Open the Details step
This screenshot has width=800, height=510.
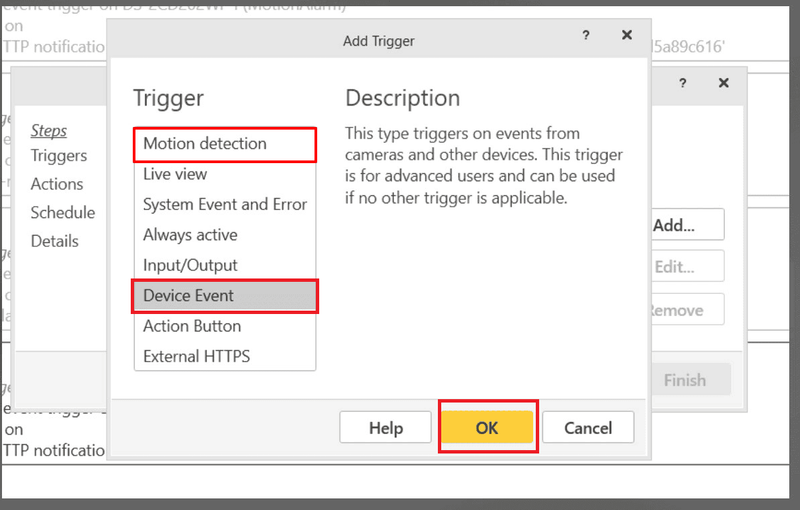(55, 241)
